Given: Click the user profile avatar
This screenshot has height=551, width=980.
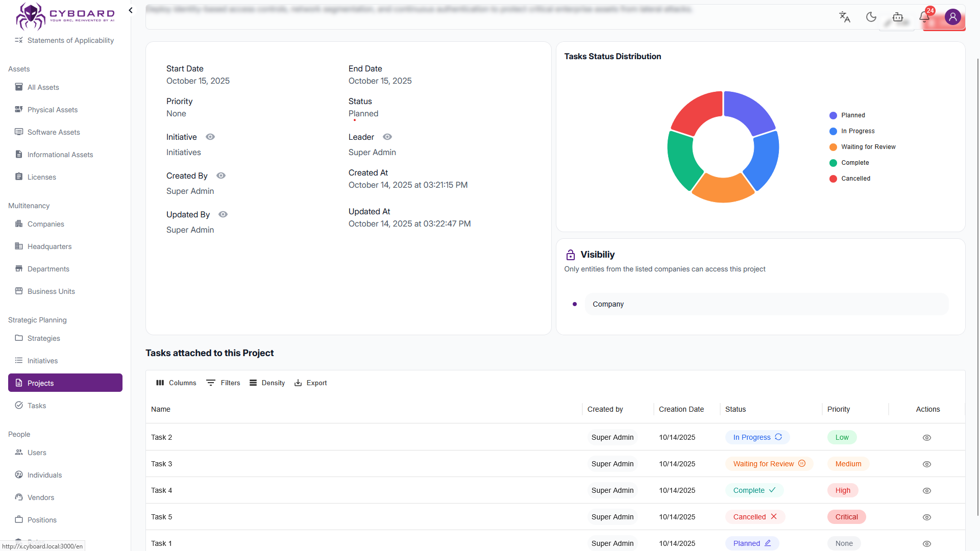Looking at the screenshot, I should point(952,17).
